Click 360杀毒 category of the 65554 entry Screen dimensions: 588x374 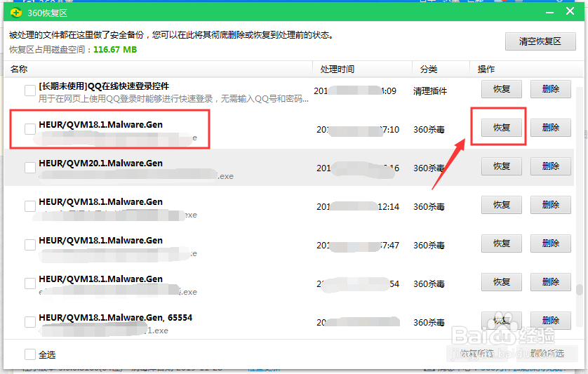click(x=429, y=323)
